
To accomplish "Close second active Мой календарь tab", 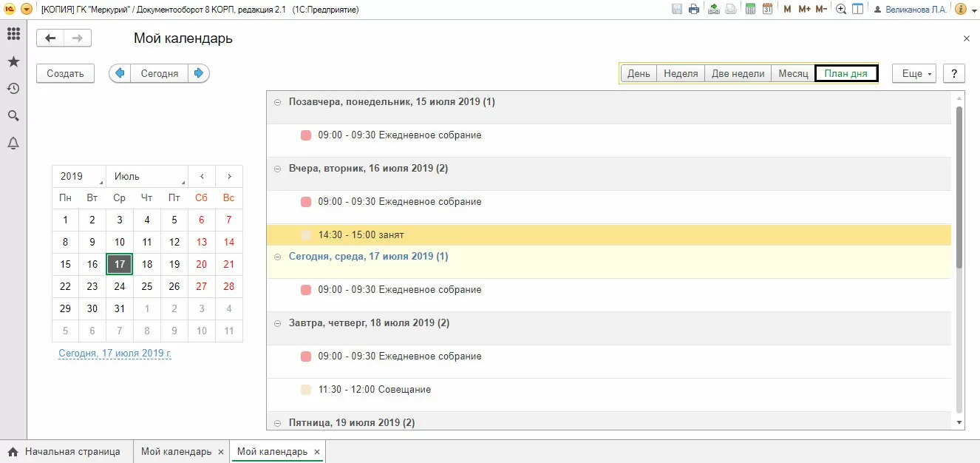I will pos(316,452).
